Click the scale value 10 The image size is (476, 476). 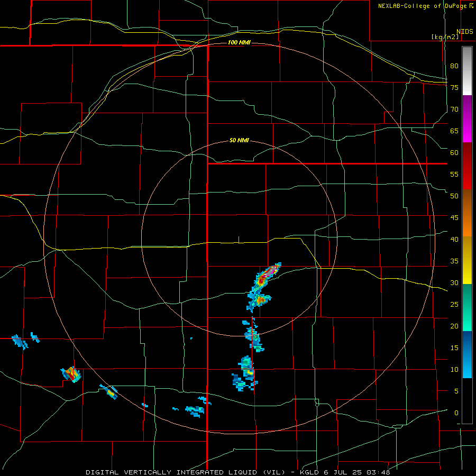[x=454, y=370]
